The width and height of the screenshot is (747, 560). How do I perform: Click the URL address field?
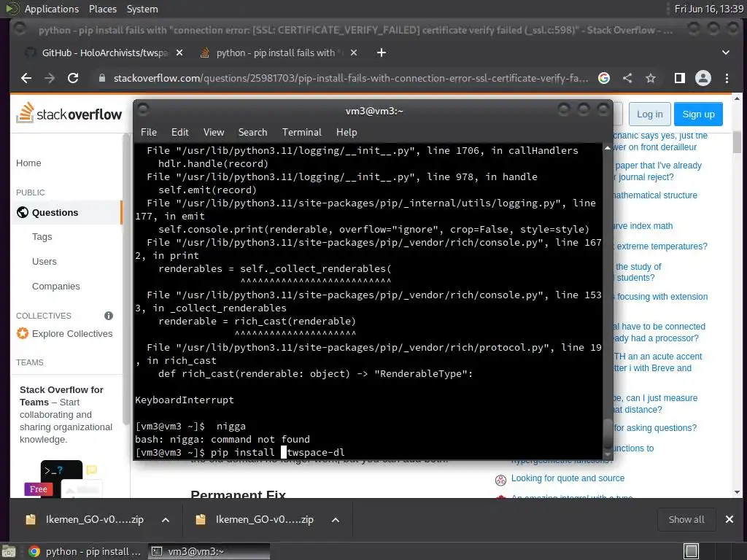tap(350, 78)
